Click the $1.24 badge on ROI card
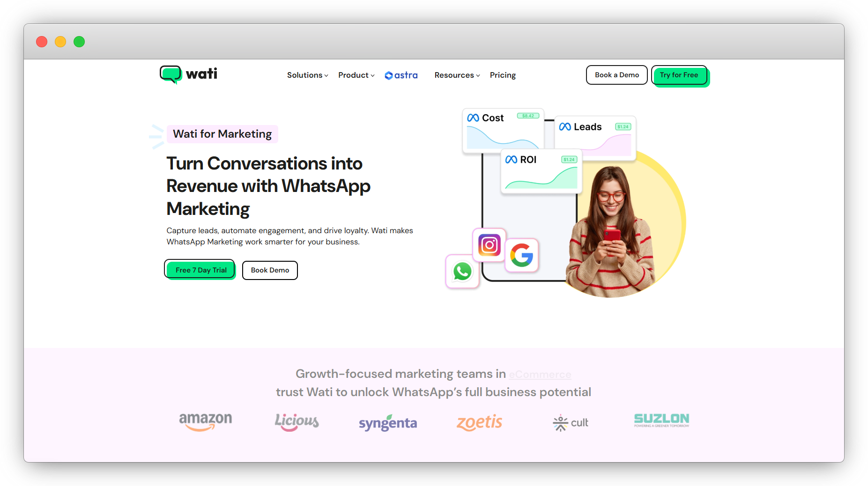The height and width of the screenshot is (486, 868). click(569, 160)
